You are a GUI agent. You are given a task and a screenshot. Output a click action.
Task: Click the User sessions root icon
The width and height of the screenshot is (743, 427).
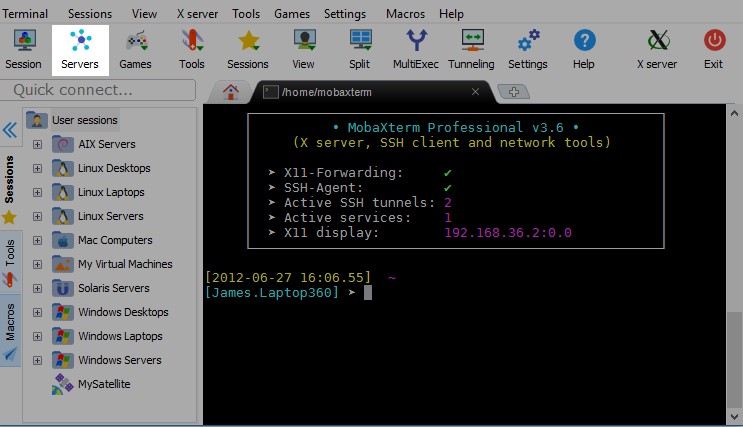tap(36, 120)
